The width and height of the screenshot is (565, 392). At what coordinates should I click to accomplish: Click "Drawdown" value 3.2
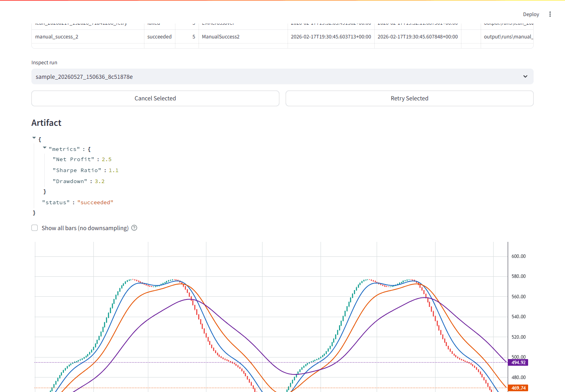click(100, 181)
